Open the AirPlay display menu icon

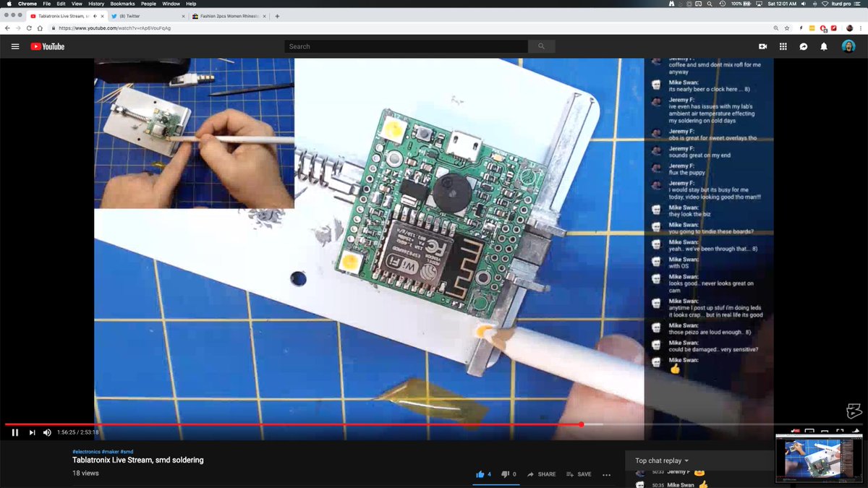pyautogui.click(x=758, y=4)
